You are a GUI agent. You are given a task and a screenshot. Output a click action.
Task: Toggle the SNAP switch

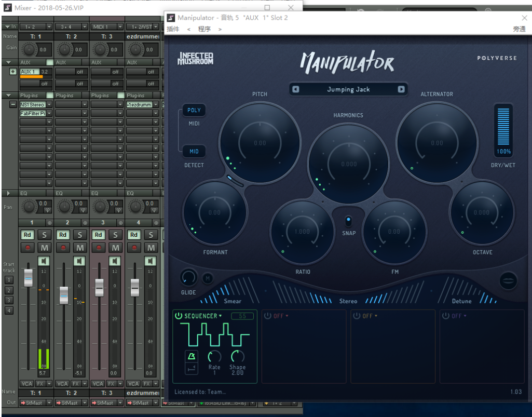[348, 221]
